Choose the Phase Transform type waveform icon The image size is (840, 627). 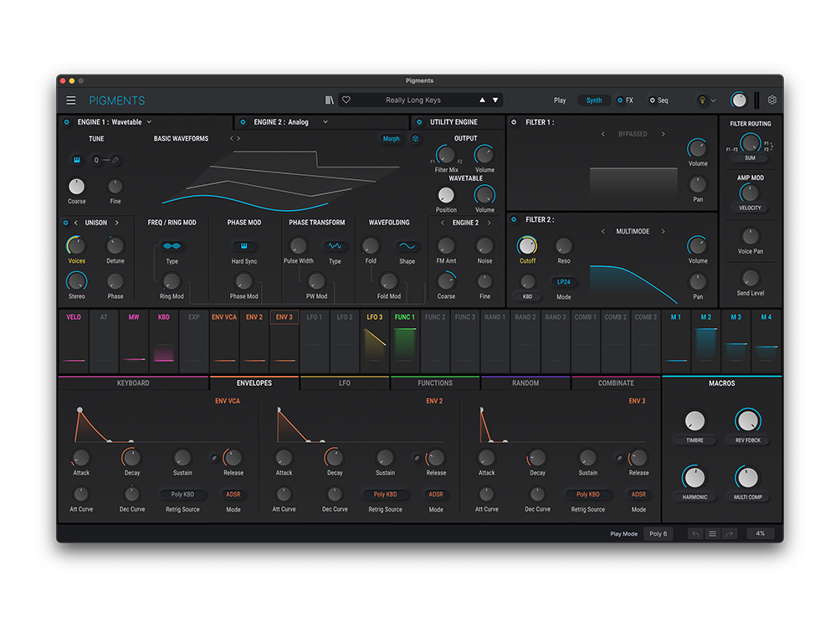click(x=335, y=246)
